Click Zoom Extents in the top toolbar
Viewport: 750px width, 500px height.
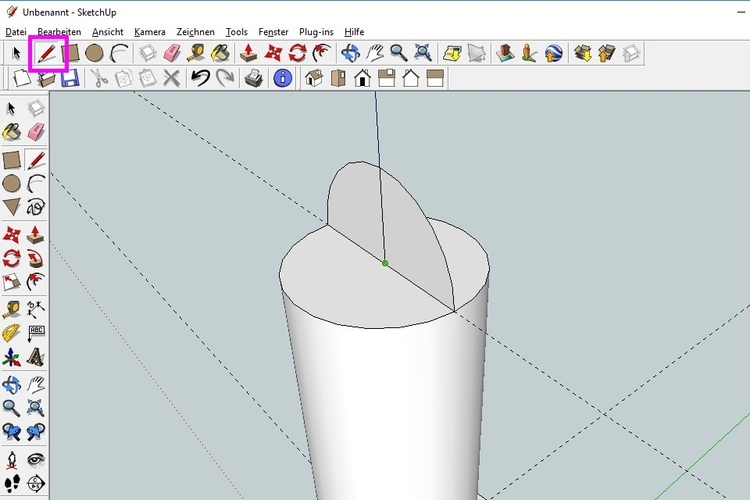pyautogui.click(x=423, y=53)
